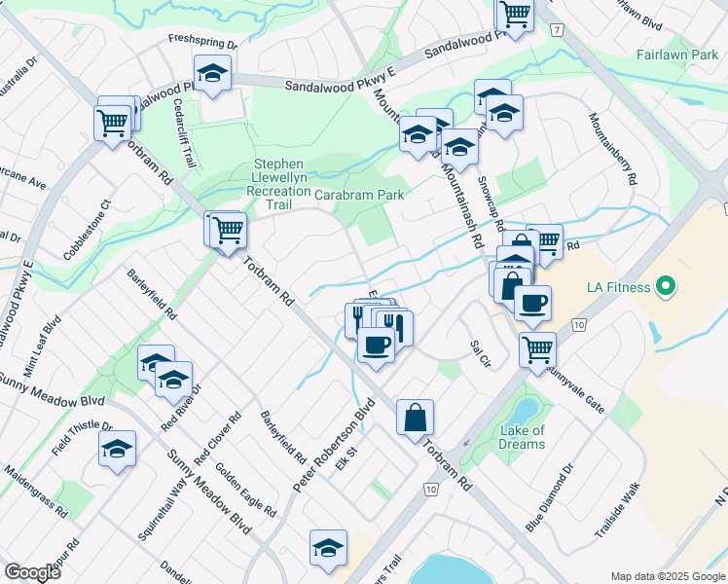
Task: Click the Stephen Llewellyn Recreation Trail label
Action: [278, 184]
